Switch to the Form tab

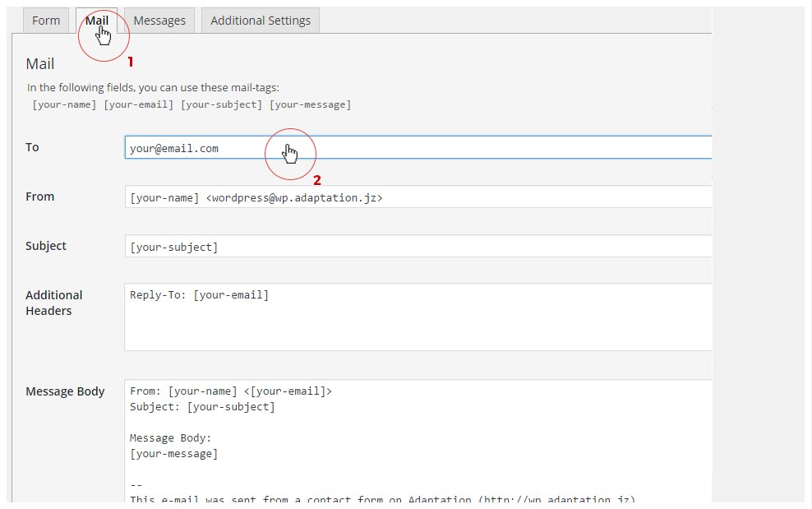46,21
